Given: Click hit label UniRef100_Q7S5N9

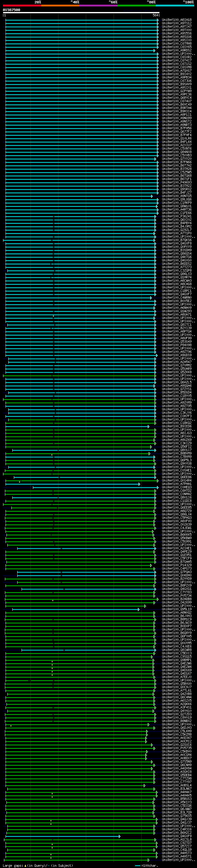Looking at the screenshot, I should click(x=177, y=761).
